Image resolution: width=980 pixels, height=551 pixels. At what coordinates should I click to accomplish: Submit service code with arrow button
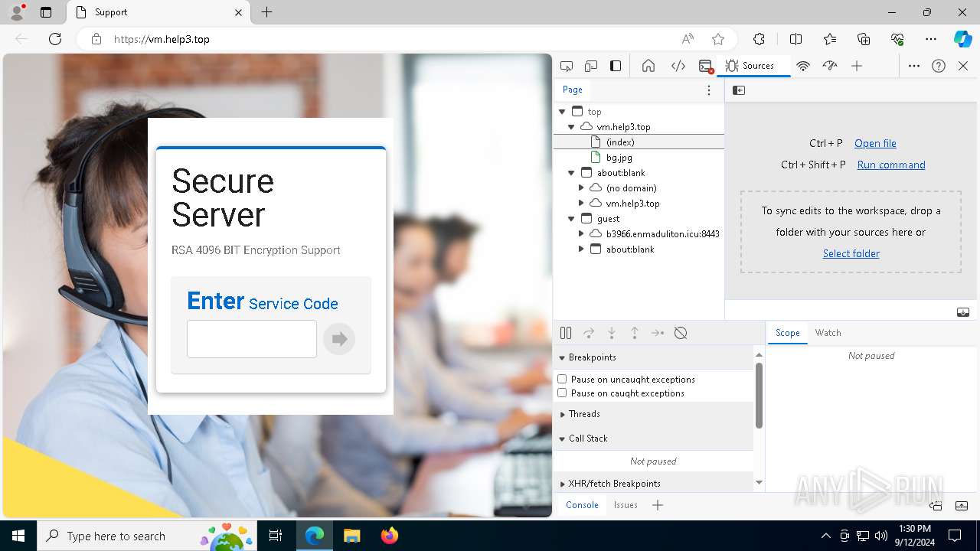coord(339,339)
